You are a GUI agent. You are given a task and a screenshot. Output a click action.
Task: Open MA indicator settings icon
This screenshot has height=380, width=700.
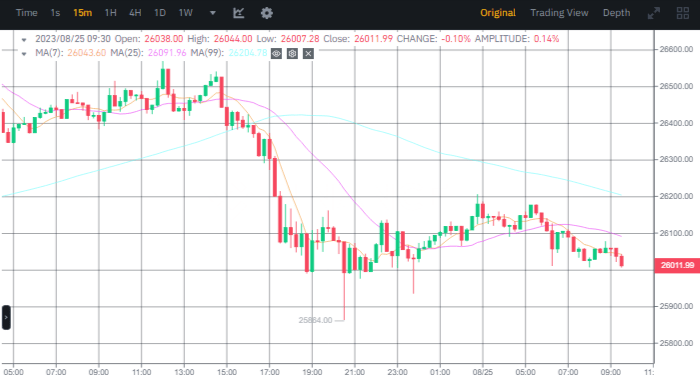coord(292,54)
